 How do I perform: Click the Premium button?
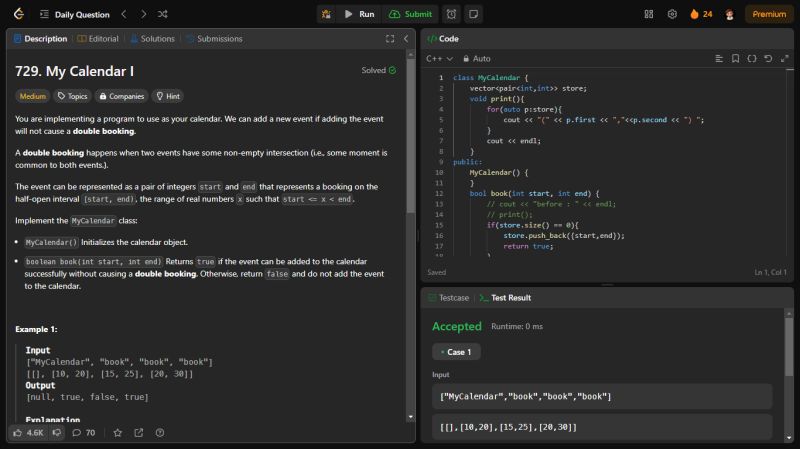(768, 14)
